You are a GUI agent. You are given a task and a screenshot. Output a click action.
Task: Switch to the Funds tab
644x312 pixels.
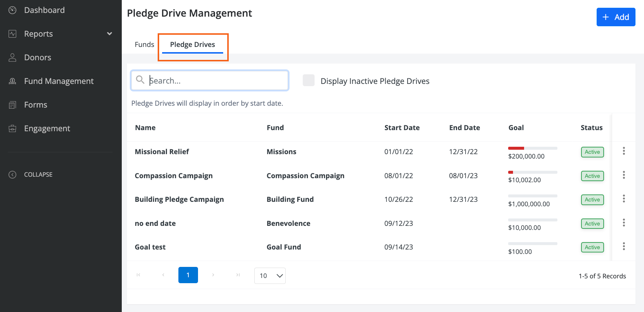click(144, 44)
